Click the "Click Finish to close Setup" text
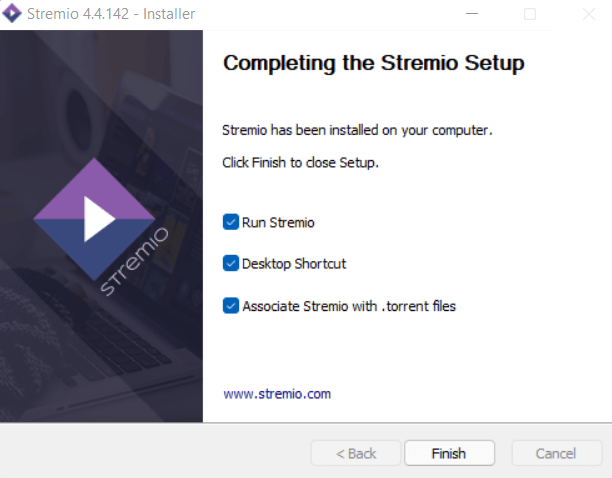Viewport: 612px width, 478px height. pyautogui.click(x=300, y=162)
